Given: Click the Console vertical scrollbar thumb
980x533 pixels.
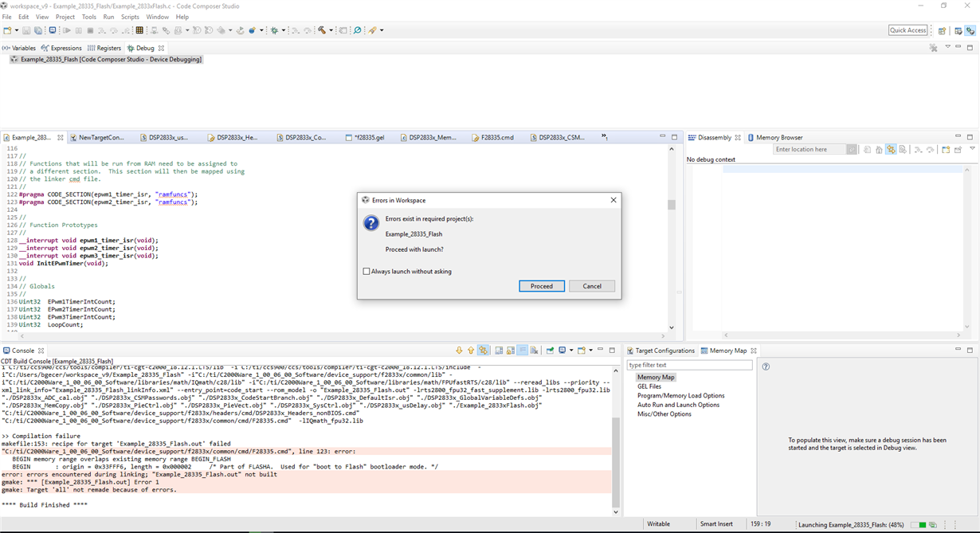Looking at the screenshot, I should (x=615, y=462).
